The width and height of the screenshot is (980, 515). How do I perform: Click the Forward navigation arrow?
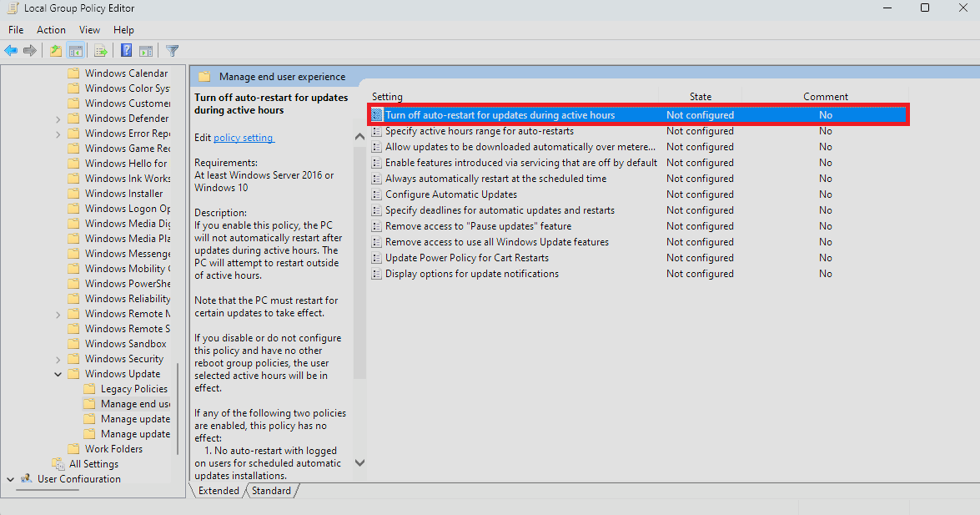(31, 50)
